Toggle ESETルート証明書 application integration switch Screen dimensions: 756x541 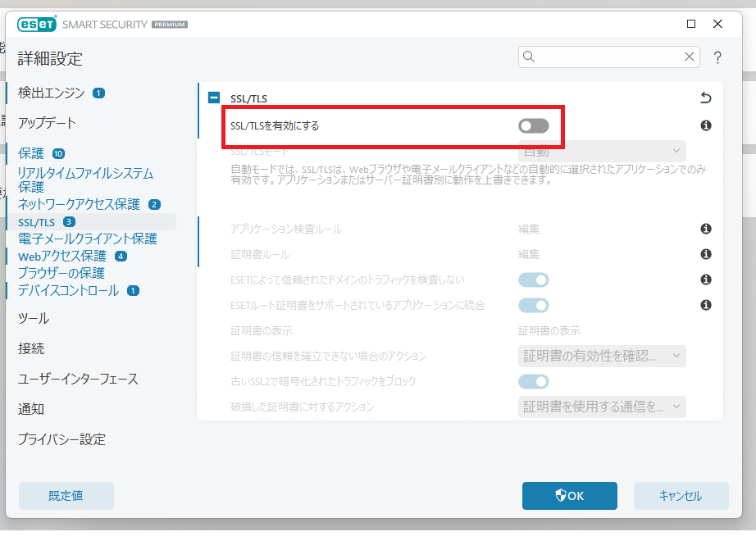point(533,305)
